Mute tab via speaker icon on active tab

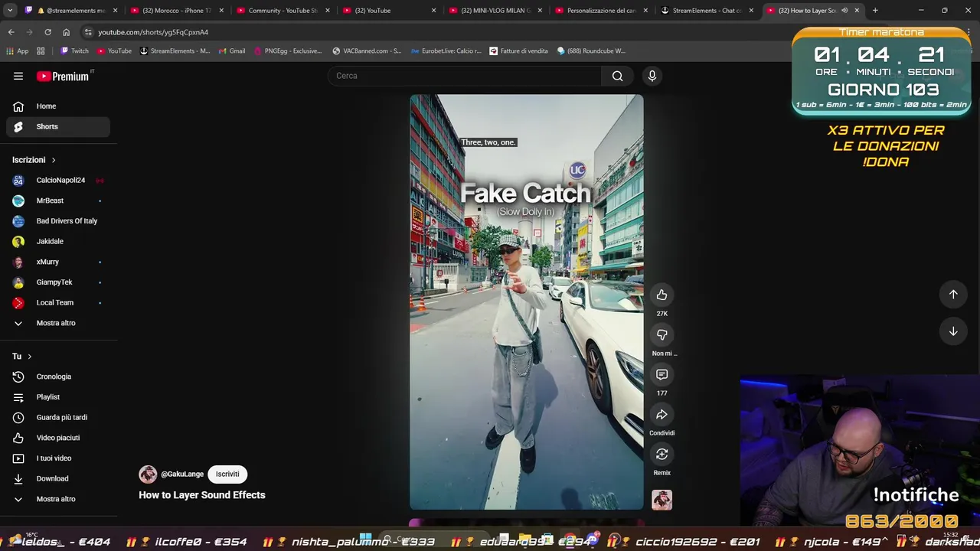pos(844,11)
